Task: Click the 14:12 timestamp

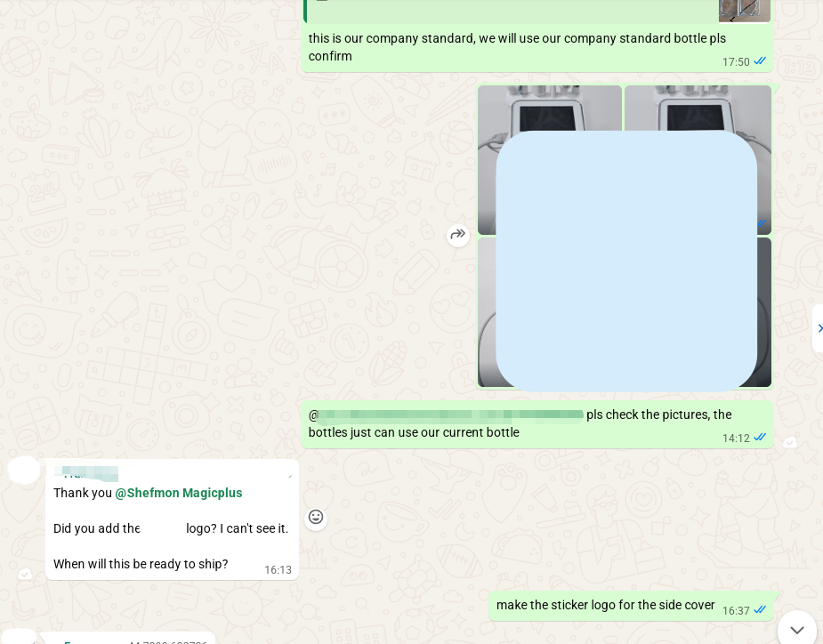Action: pyautogui.click(x=736, y=439)
